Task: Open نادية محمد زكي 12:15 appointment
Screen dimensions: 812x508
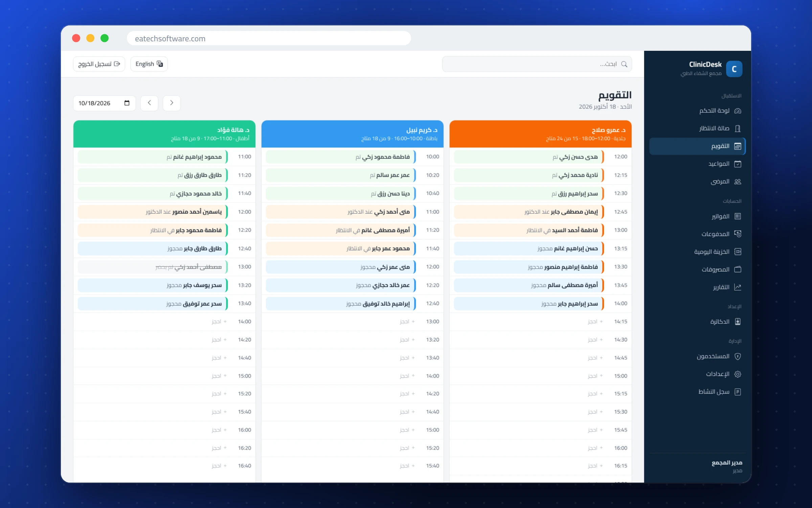Action: pyautogui.click(x=529, y=175)
